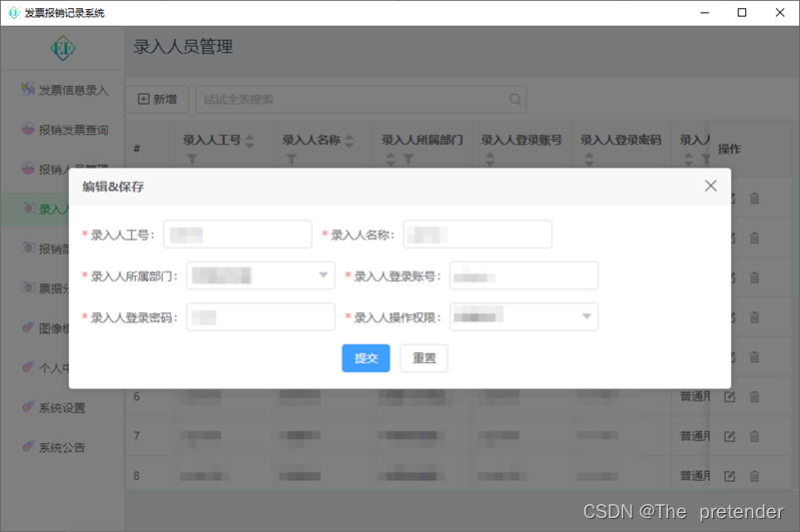Delete row 7 with the trash icon
Image resolution: width=800 pixels, height=532 pixels.
coord(754,436)
